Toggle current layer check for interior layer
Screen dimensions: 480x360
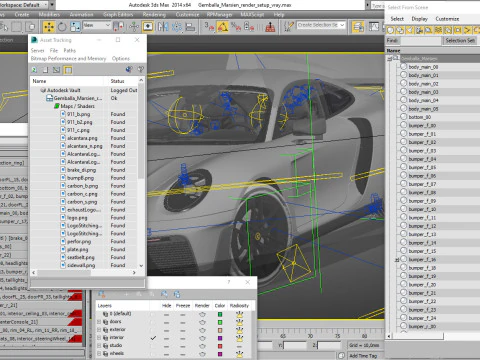pyautogui.click(x=153, y=338)
